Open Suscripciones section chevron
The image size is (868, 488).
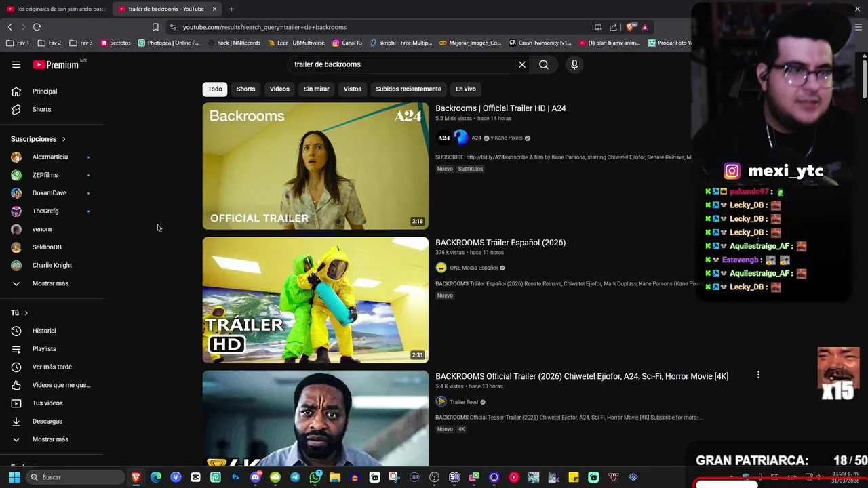pos(64,139)
